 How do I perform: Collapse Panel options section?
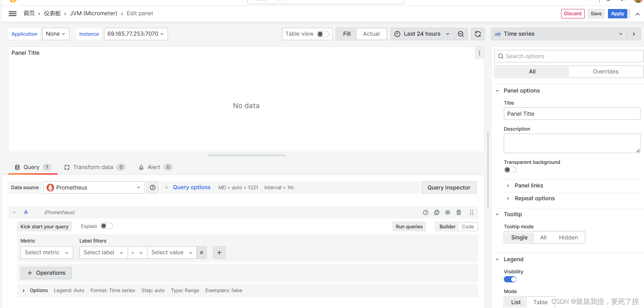coord(497,91)
